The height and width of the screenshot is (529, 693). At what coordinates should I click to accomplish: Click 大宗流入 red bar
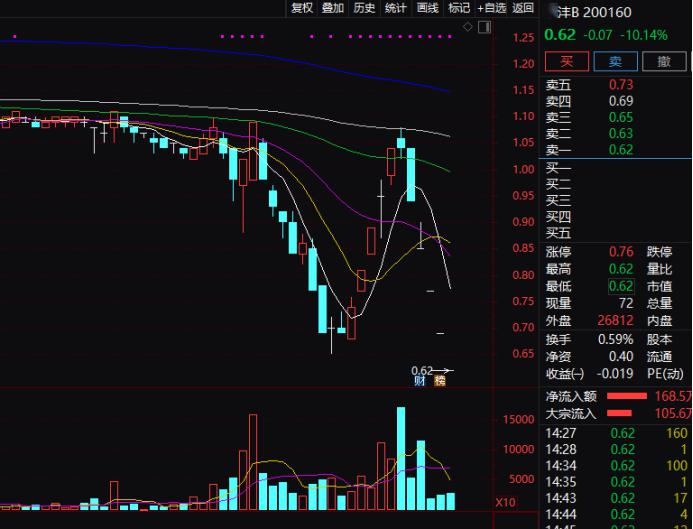[x=619, y=413]
